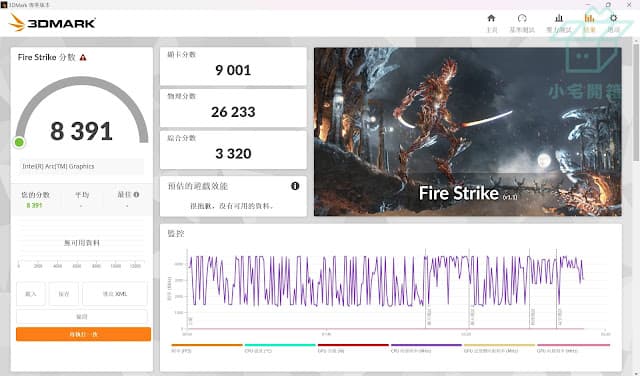Click the green 8 391 your score value
Viewport: 640px width, 376px height.
pos(34,205)
